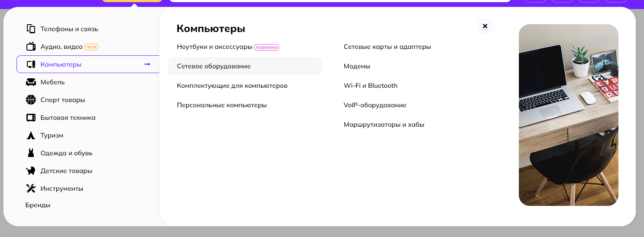The image size is (644, 237).
Task: Click the TV icon for Аудио, видео
Action: (x=31, y=47)
